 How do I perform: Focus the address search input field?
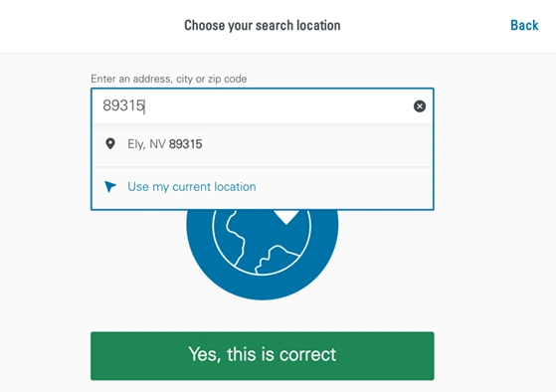pos(263,105)
